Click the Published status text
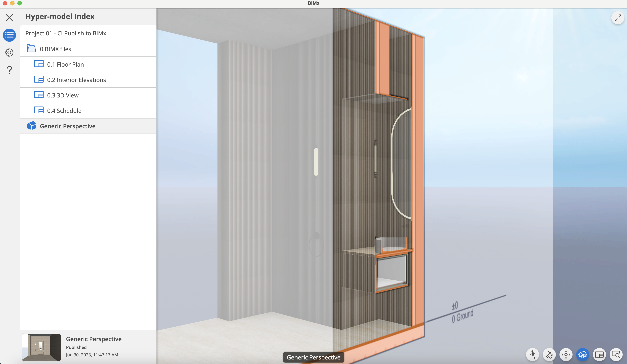 76,347
